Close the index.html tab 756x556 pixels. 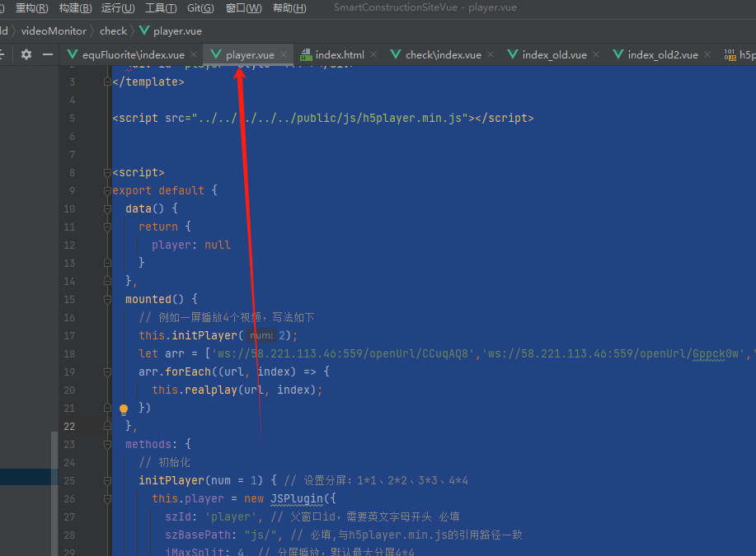(x=373, y=54)
